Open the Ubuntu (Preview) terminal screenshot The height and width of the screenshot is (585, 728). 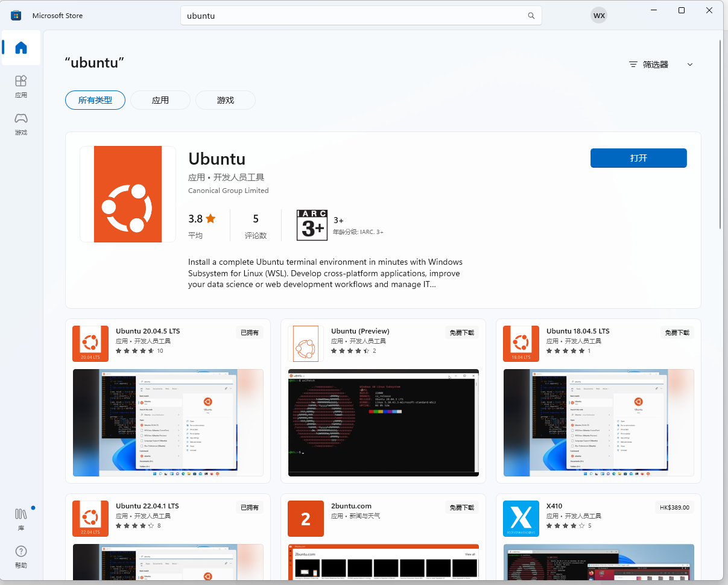[383, 423]
